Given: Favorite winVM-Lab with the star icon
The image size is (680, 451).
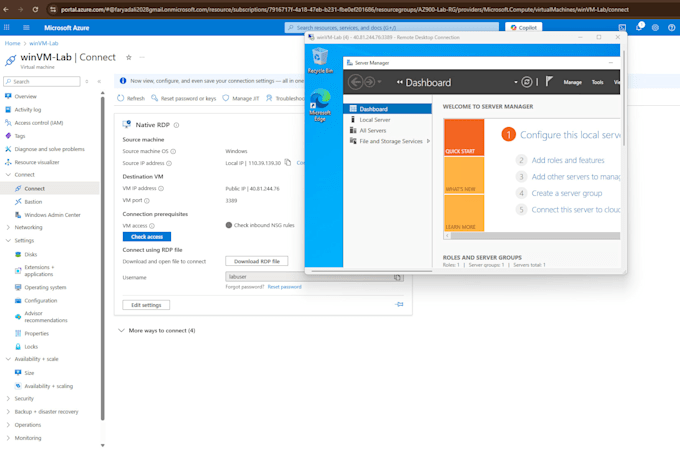Looking at the screenshot, I should coord(128,57).
